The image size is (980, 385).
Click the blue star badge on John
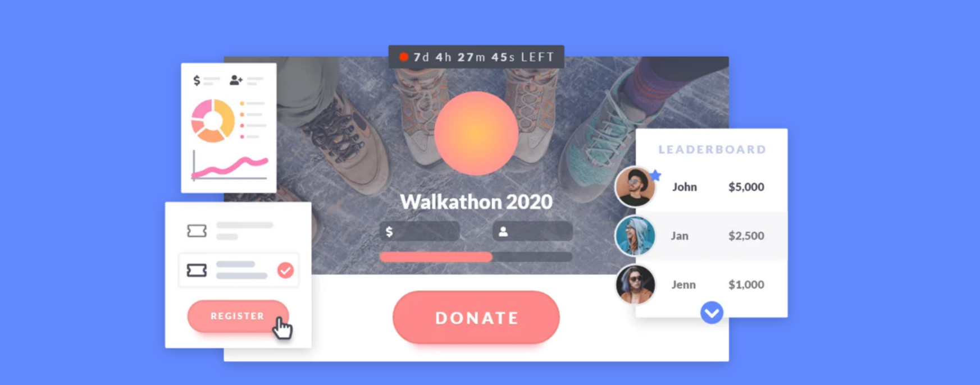pyautogui.click(x=655, y=176)
